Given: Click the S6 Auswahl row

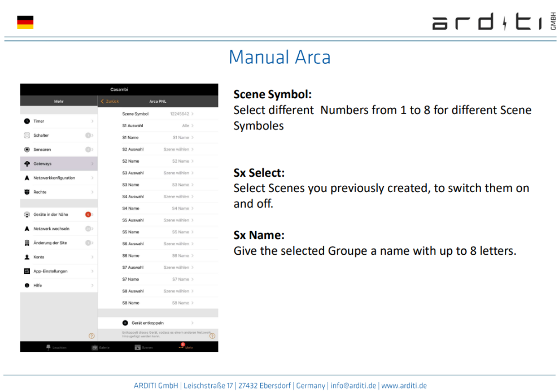Looking at the screenshot, I should [x=158, y=244].
